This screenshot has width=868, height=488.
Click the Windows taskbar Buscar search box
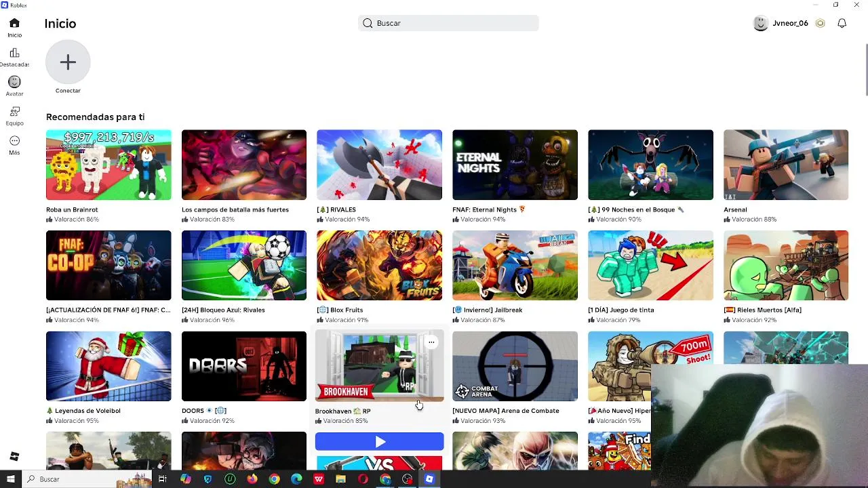click(87, 479)
